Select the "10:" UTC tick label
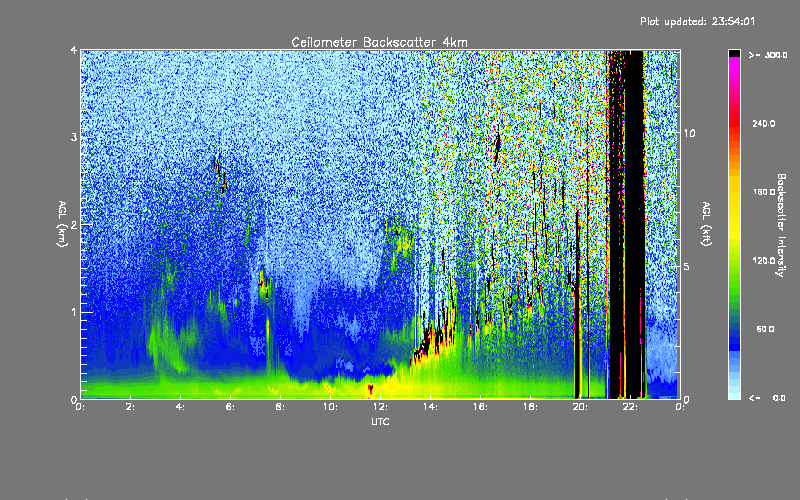The image size is (800, 500). pyautogui.click(x=330, y=407)
